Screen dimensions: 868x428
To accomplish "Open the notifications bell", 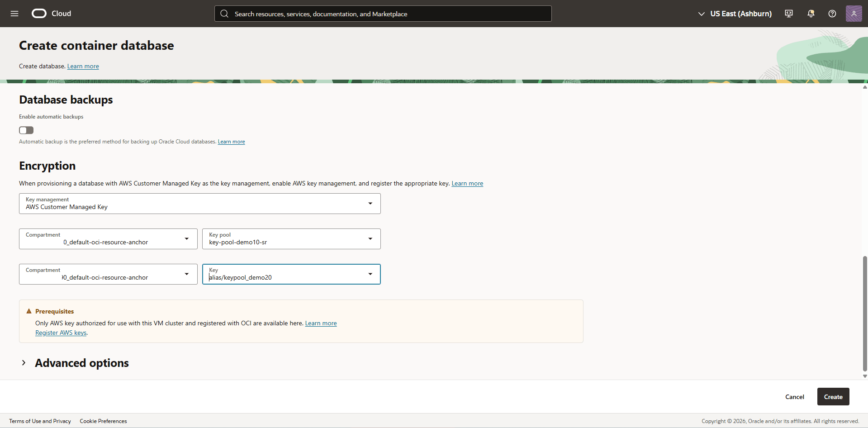I will [811, 14].
